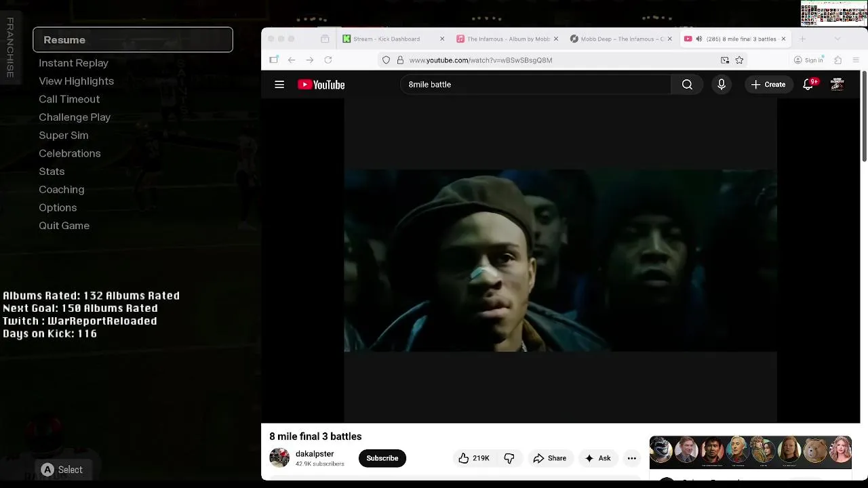Go to the YouTube home logo
This screenshot has width=868, height=488.
321,85
